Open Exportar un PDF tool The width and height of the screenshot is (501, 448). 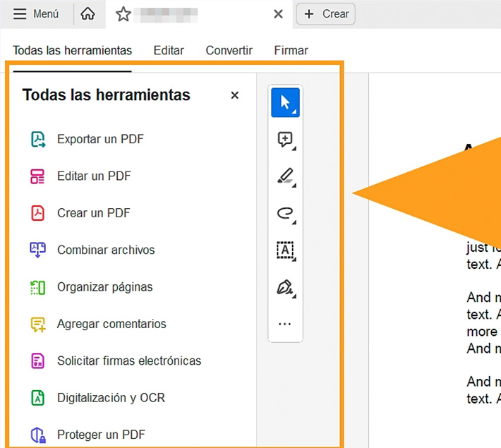coord(100,139)
